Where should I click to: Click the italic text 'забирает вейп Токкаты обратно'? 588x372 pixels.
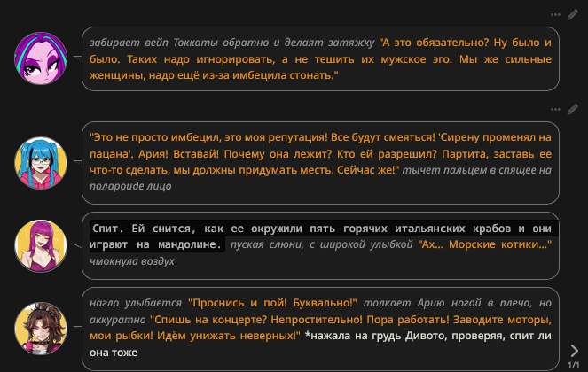[177, 43]
